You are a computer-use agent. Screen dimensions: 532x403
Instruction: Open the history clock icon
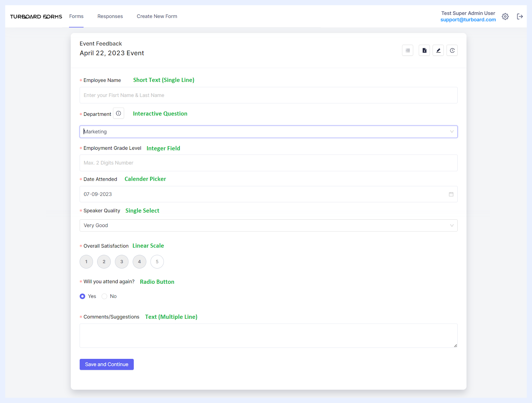(452, 50)
